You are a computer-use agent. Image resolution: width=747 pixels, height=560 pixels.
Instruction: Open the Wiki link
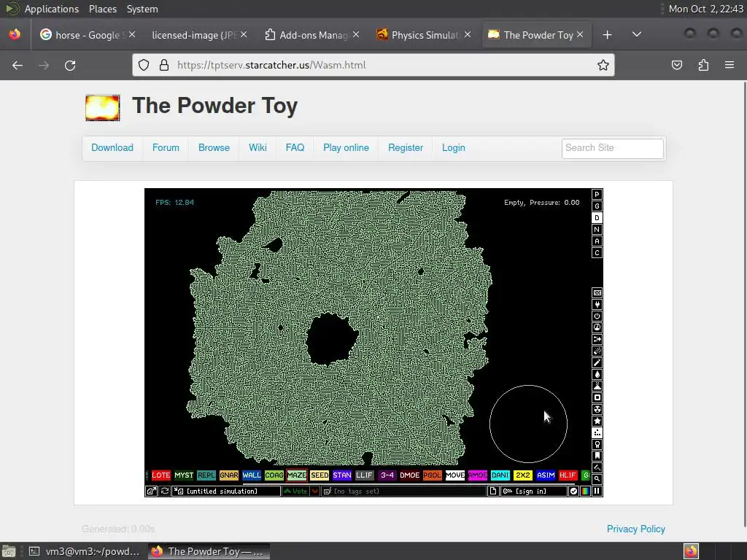tap(258, 147)
